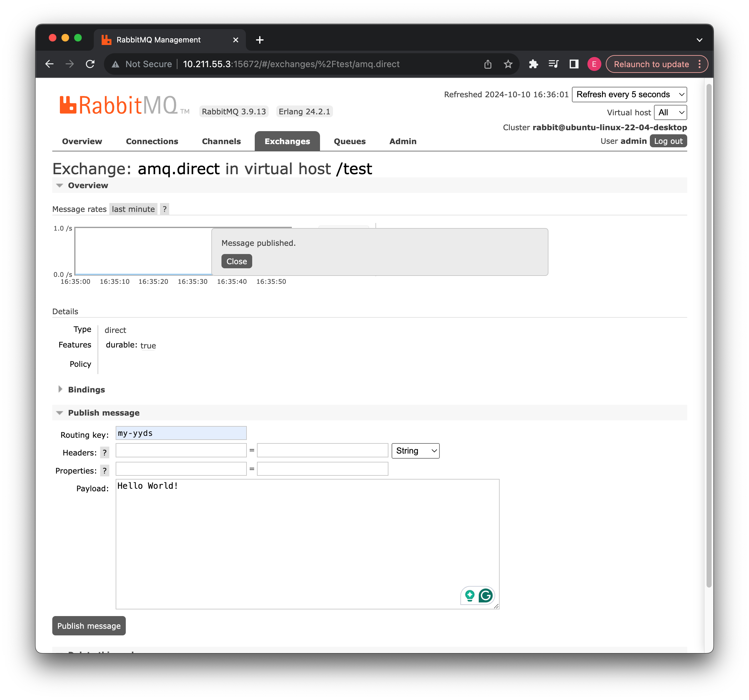
Task: Click the message rates help question mark
Action: pyautogui.click(x=165, y=209)
